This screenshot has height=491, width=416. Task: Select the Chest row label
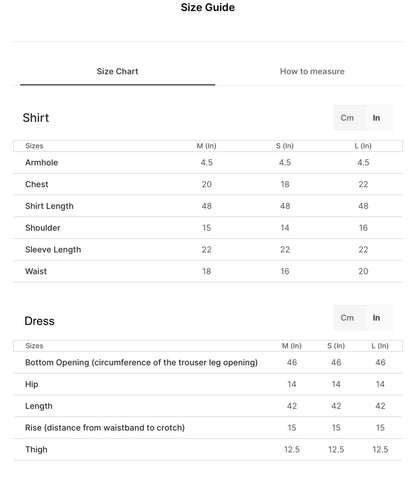click(x=37, y=184)
